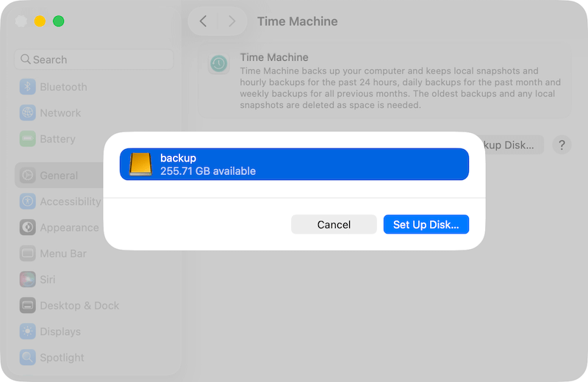Open Menu Bar icon in sidebar

pos(27,253)
